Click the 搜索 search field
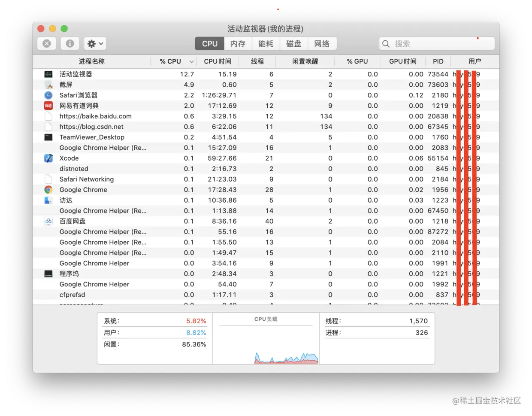This screenshot has height=416, width=532. click(437, 44)
